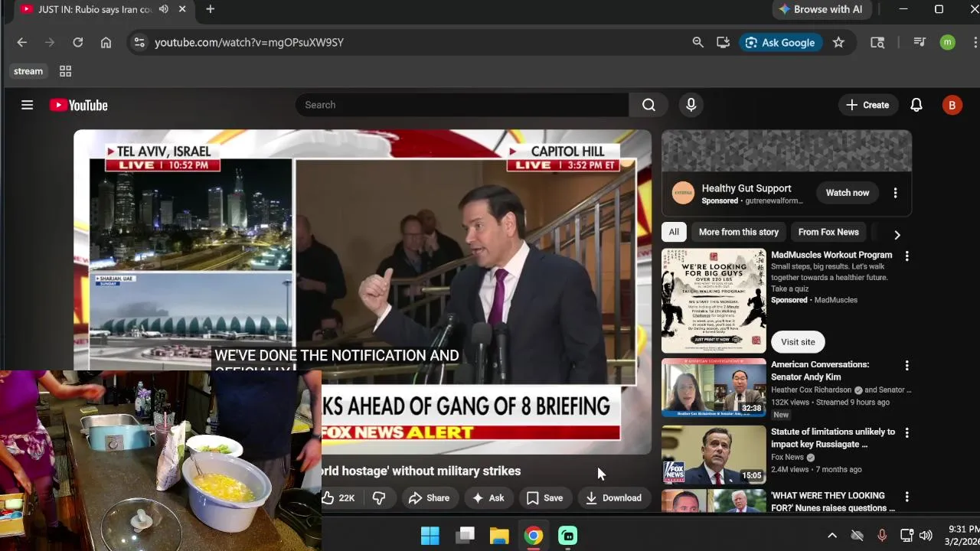Dislike the video with thumbs down

pos(379,498)
